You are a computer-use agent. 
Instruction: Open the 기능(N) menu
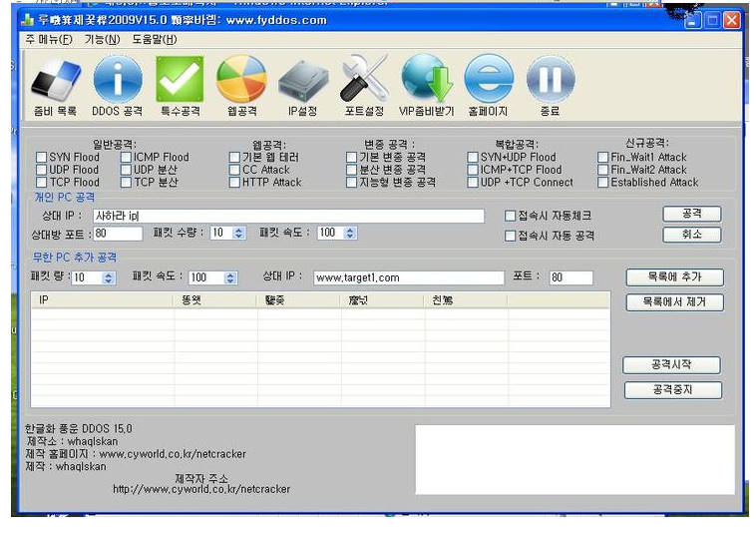[x=102, y=39]
